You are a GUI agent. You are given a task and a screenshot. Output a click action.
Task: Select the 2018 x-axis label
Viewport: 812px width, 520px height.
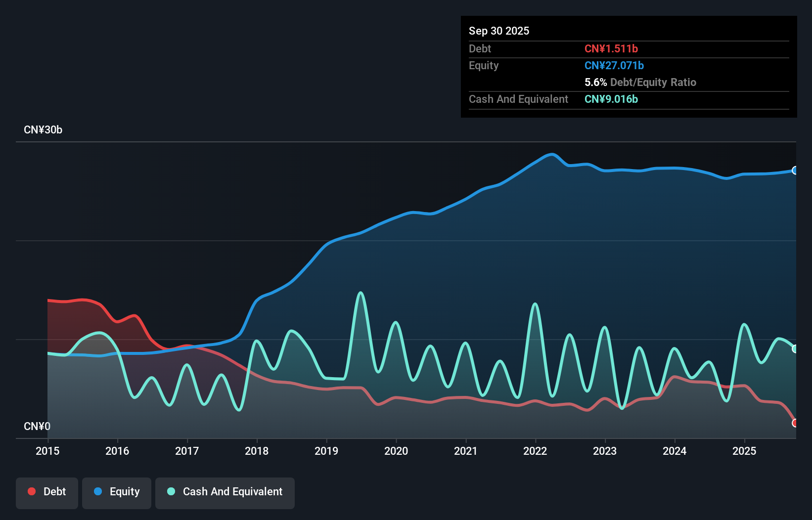click(x=257, y=451)
